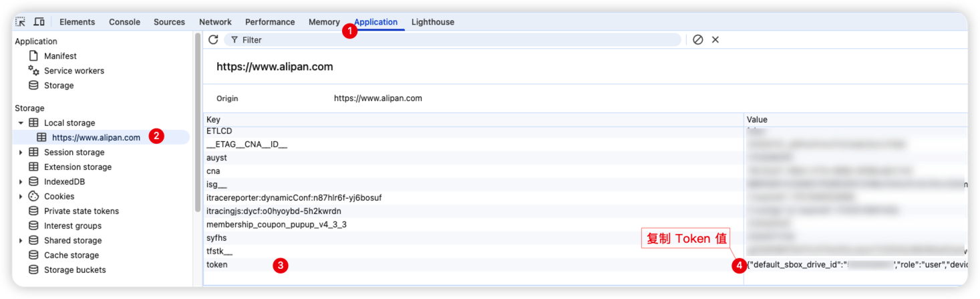
Task: Select the membership_coupon_pupup_v4_3_3 key row
Action: click(x=474, y=225)
